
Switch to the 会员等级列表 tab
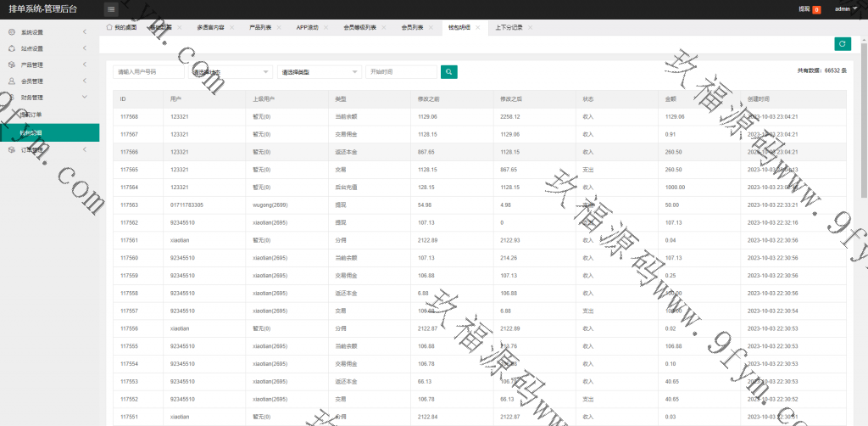pyautogui.click(x=359, y=27)
